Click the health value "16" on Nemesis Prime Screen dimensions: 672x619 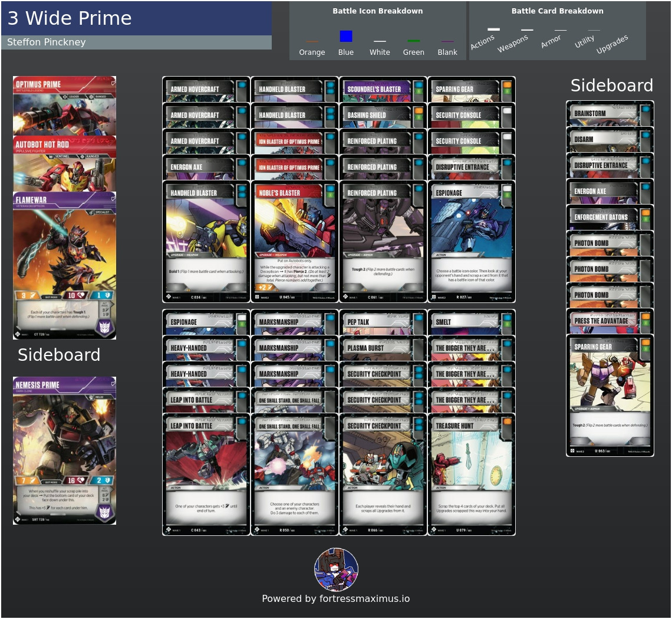pos(71,480)
